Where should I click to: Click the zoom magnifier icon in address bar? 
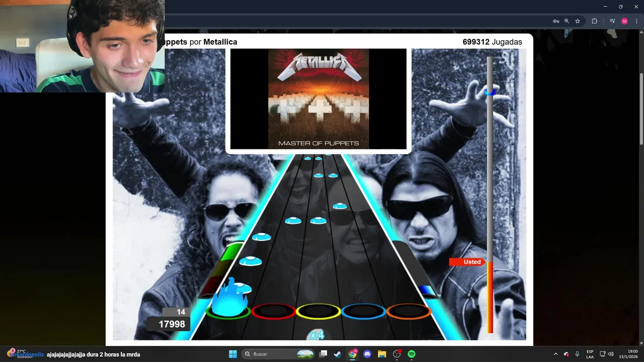click(x=567, y=21)
